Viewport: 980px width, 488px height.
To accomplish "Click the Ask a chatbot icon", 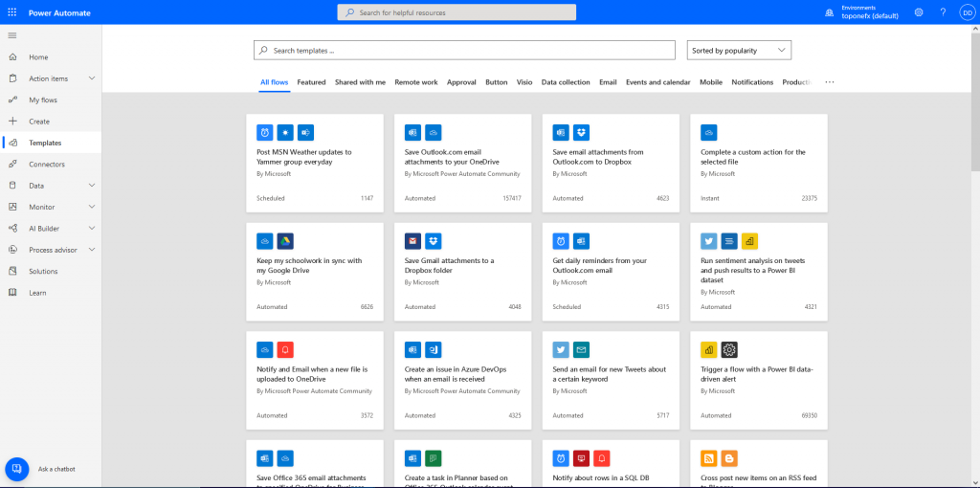I will (16, 469).
